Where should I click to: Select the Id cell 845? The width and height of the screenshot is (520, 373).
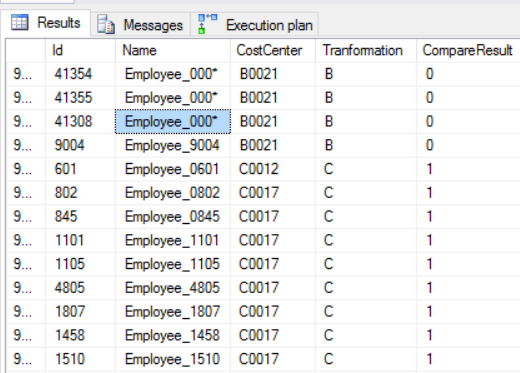(x=80, y=216)
